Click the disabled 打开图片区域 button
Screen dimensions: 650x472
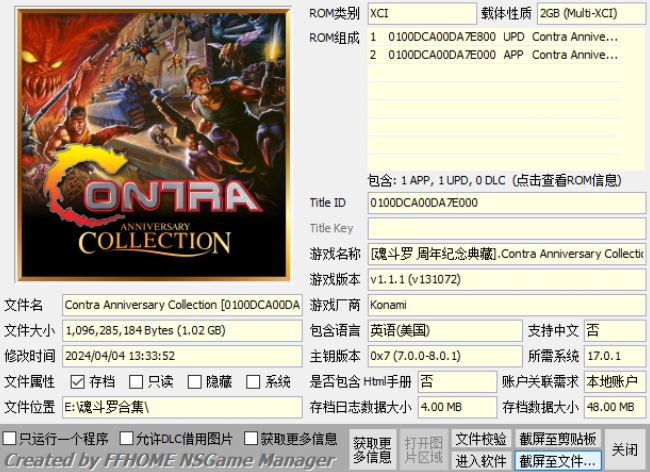click(423, 450)
